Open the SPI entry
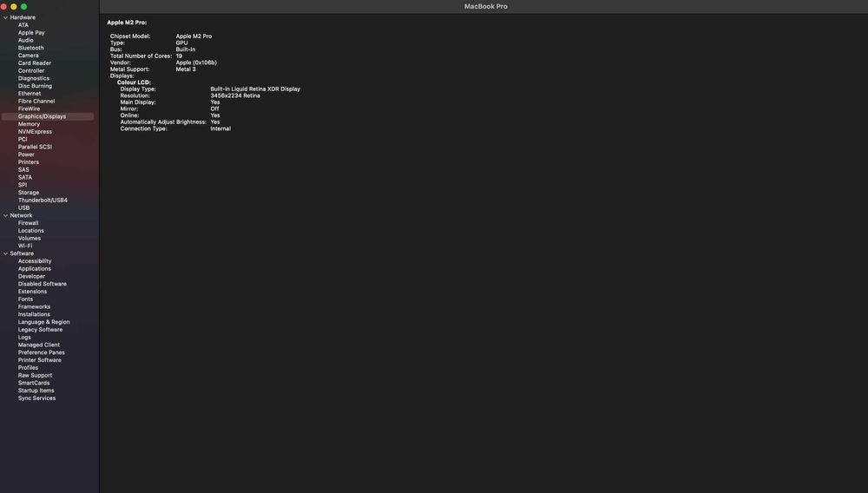Viewport: 868px width, 493px height. [23, 186]
